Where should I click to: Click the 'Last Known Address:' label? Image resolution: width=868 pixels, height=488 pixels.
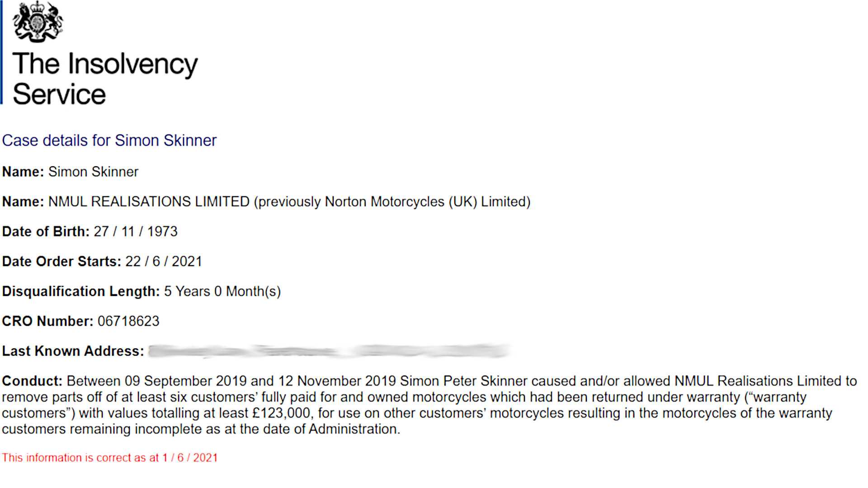pyautogui.click(x=73, y=351)
